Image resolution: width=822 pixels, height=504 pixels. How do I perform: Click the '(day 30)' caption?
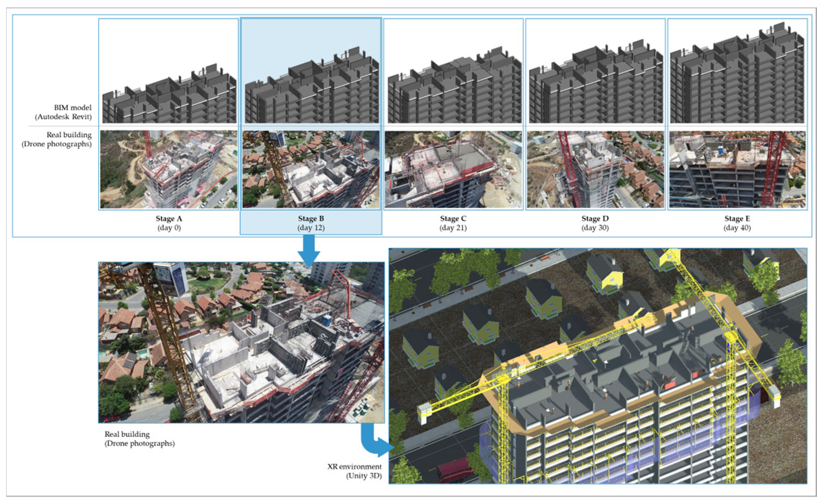coord(595,228)
